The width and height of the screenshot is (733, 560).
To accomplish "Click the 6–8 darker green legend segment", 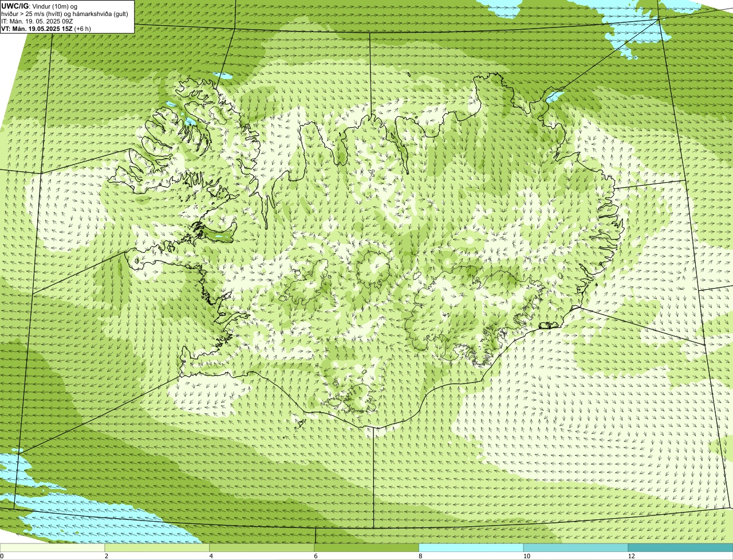I will coord(367,548).
